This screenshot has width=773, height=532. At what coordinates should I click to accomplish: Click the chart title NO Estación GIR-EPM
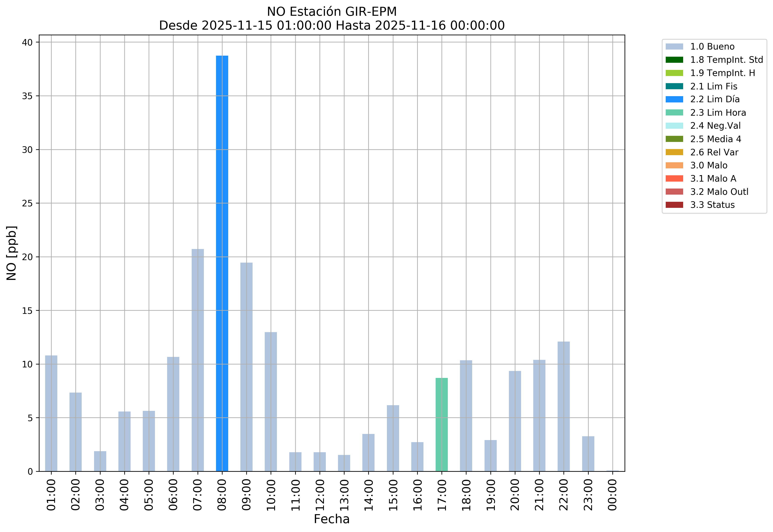point(332,12)
